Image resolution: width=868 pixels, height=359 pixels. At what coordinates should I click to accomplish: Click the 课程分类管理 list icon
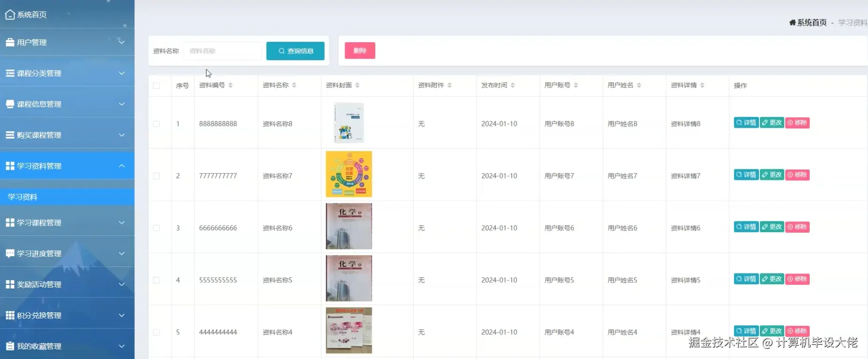[10, 73]
